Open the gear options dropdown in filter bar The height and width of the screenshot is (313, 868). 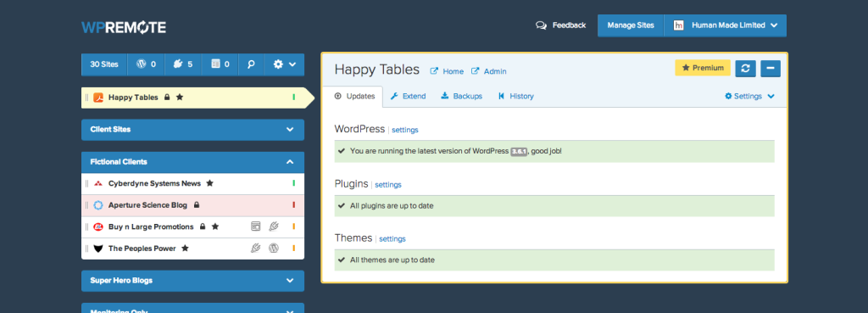click(285, 64)
